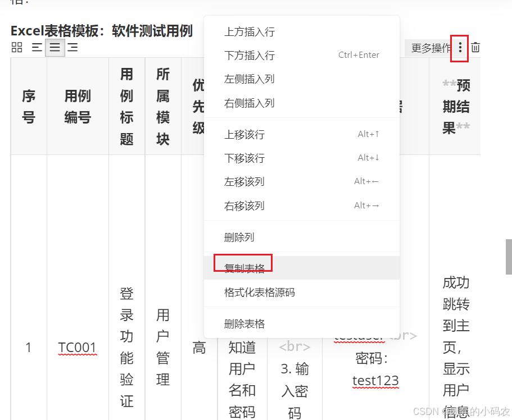Choose 下方插入行 from the menu

point(302,56)
